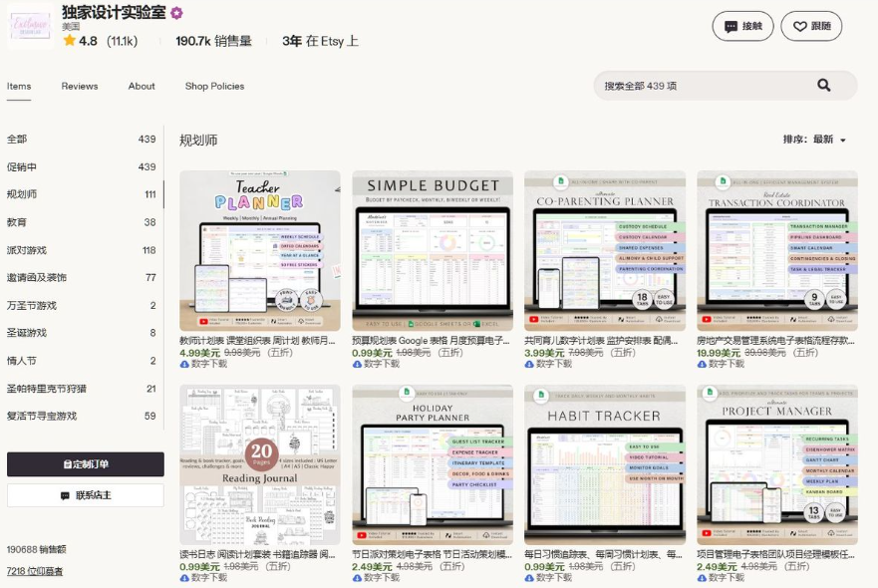Open the 教师计划表 product title link
The image size is (878, 588).
[257, 341]
